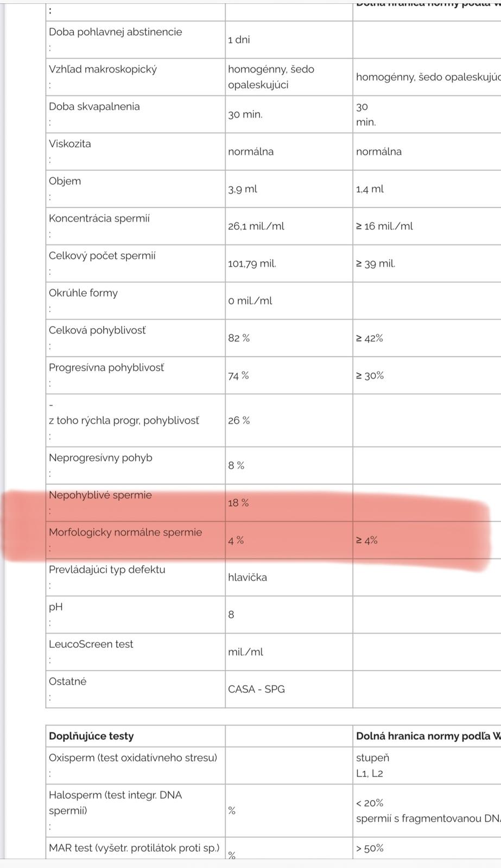501x868 pixels.
Task: Click the "1,4 ml" norm limit cell
Action: [370, 189]
